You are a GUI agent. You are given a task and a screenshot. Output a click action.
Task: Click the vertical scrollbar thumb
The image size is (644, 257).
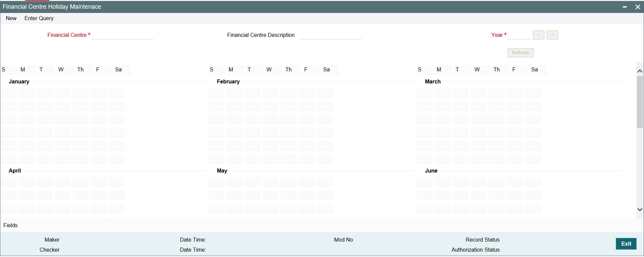(x=640, y=102)
